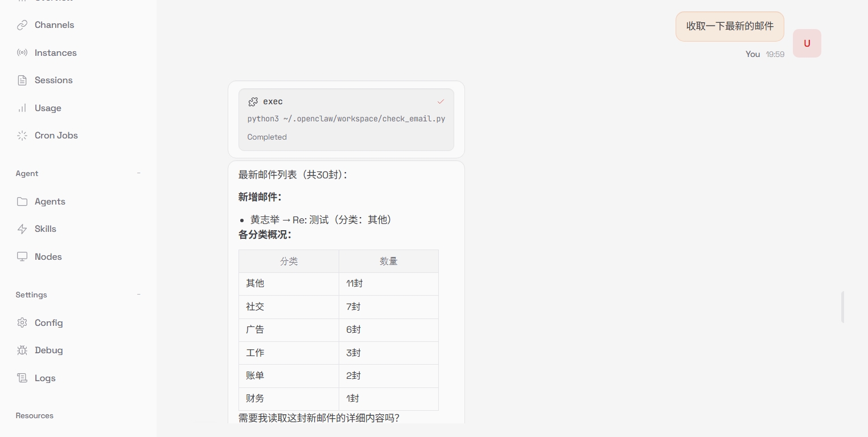Click the Instances broadcast icon
This screenshot has height=437, width=868.
tap(22, 53)
